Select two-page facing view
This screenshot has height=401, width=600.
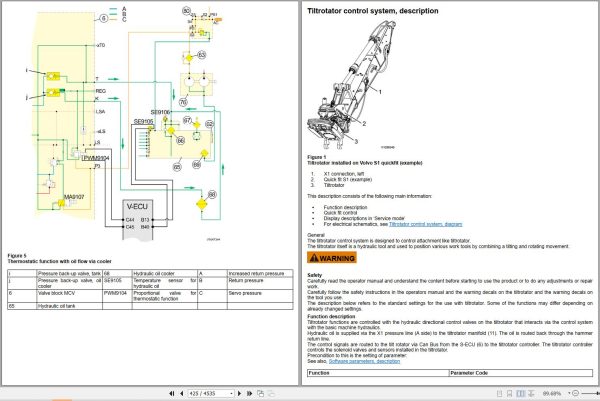coord(520,393)
